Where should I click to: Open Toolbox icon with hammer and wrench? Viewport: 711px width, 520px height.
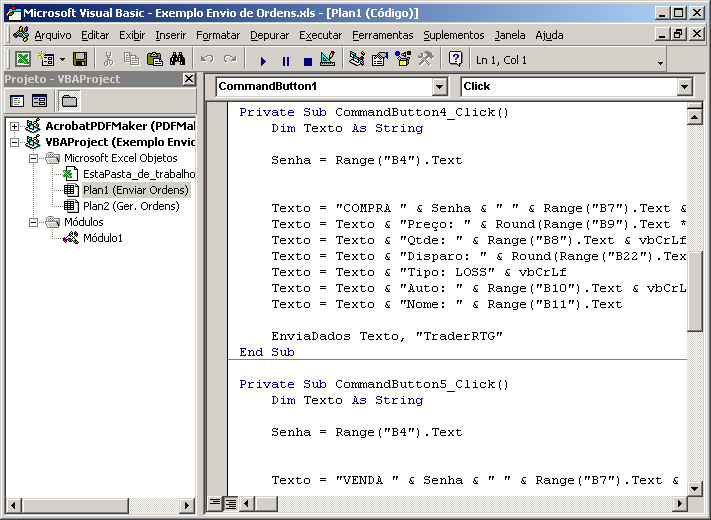tap(425, 59)
